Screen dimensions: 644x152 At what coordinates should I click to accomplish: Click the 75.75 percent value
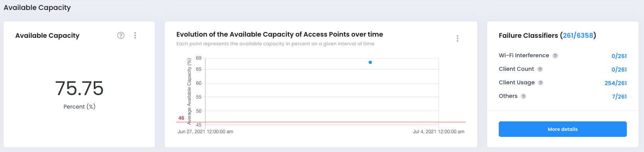(x=79, y=88)
